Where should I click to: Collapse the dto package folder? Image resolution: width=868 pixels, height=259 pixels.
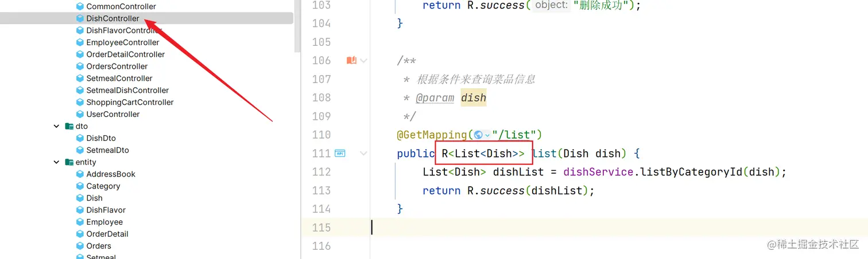[56, 126]
